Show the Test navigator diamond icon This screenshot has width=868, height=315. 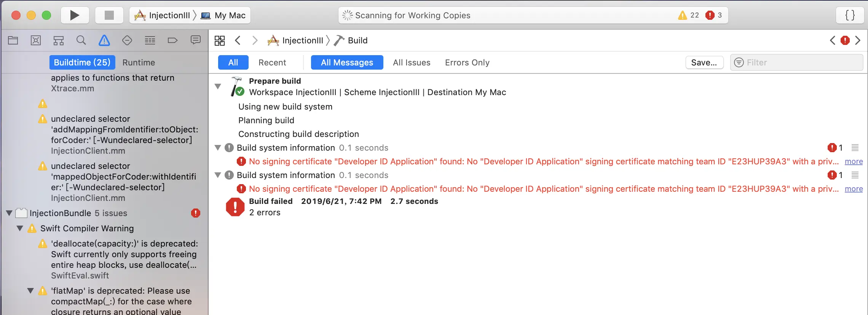tap(127, 40)
